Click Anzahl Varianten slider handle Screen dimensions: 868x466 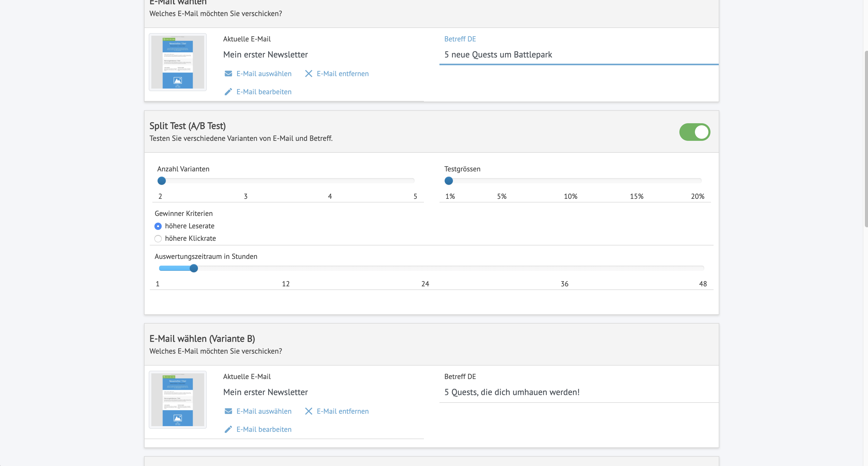(x=162, y=181)
